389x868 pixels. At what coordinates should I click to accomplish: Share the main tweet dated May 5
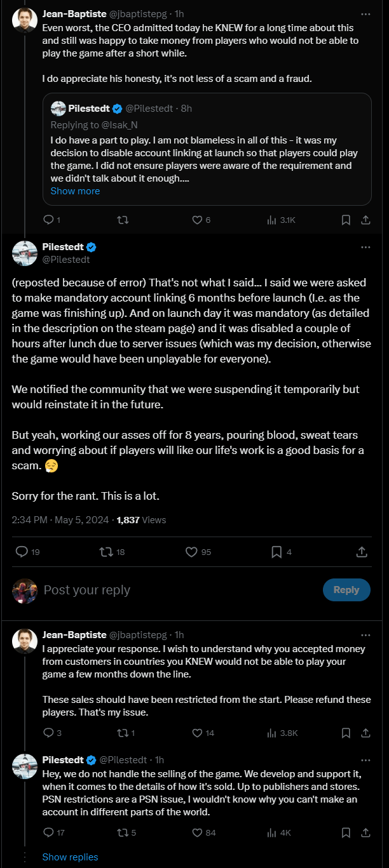[x=361, y=552]
